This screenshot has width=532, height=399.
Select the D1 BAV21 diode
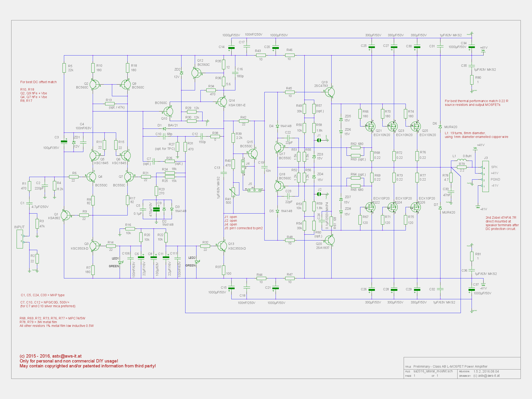point(164,129)
